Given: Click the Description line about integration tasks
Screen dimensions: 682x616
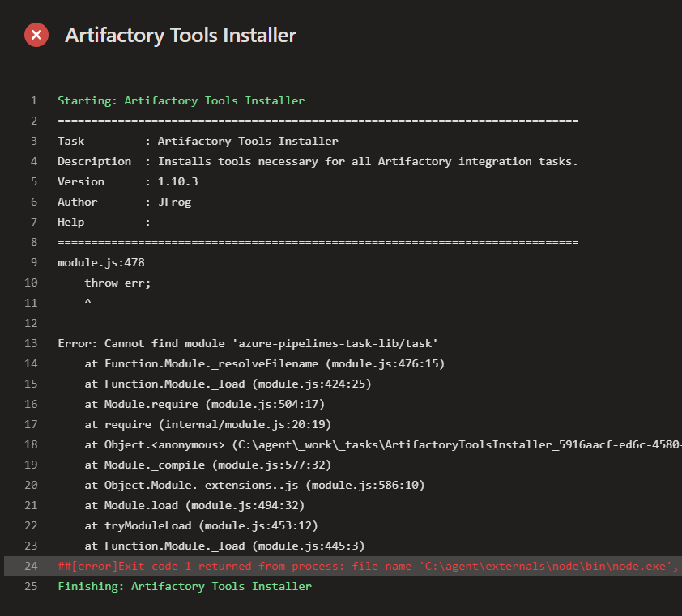Looking at the screenshot, I should tap(316, 161).
